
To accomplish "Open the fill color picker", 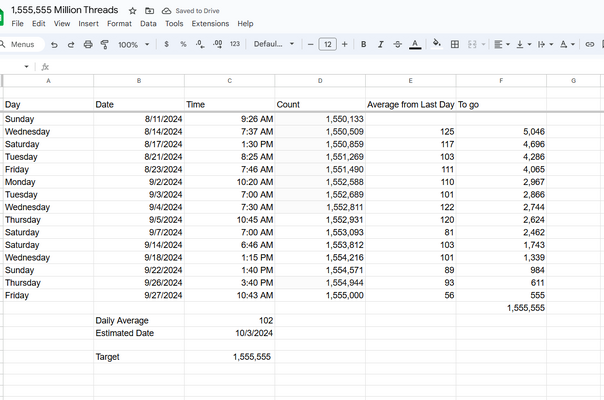I will pos(437,44).
